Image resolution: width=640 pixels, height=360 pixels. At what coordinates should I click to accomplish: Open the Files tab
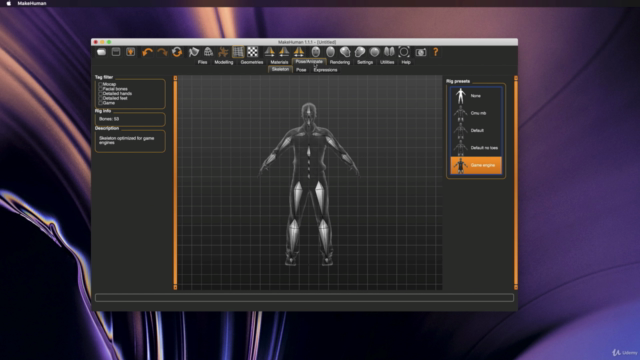click(202, 62)
